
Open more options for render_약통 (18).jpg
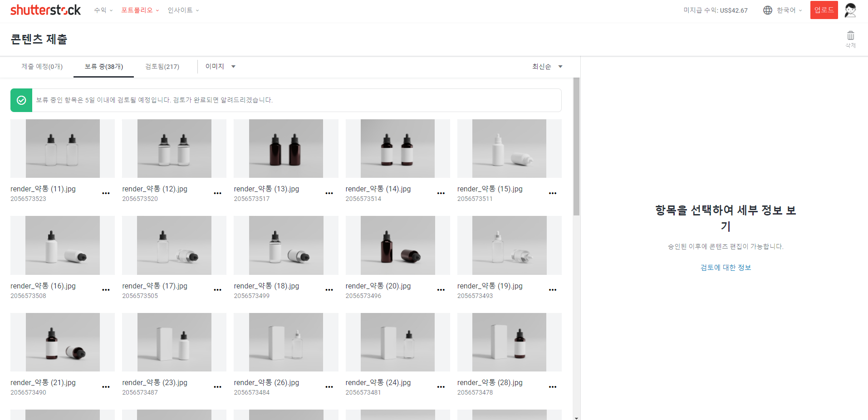click(329, 290)
